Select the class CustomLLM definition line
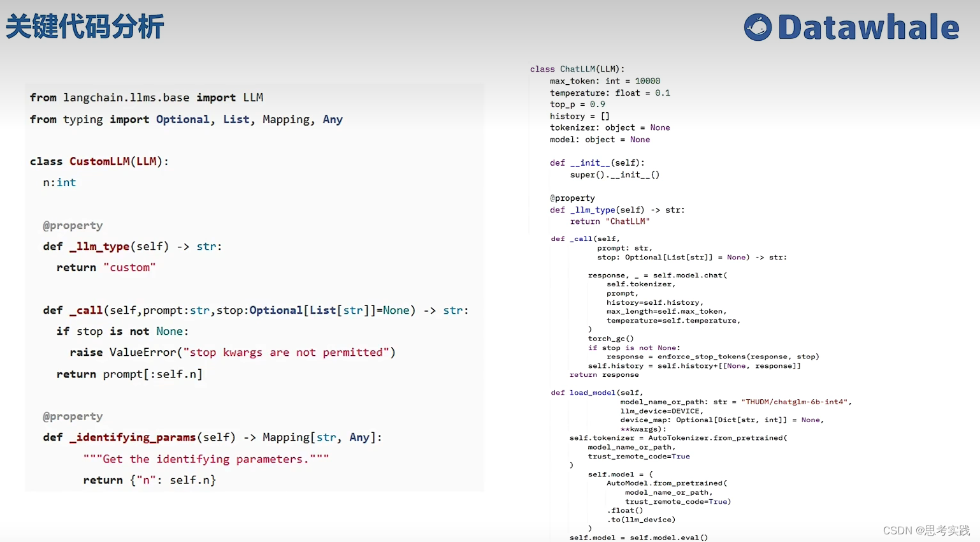The image size is (980, 542). [x=99, y=161]
